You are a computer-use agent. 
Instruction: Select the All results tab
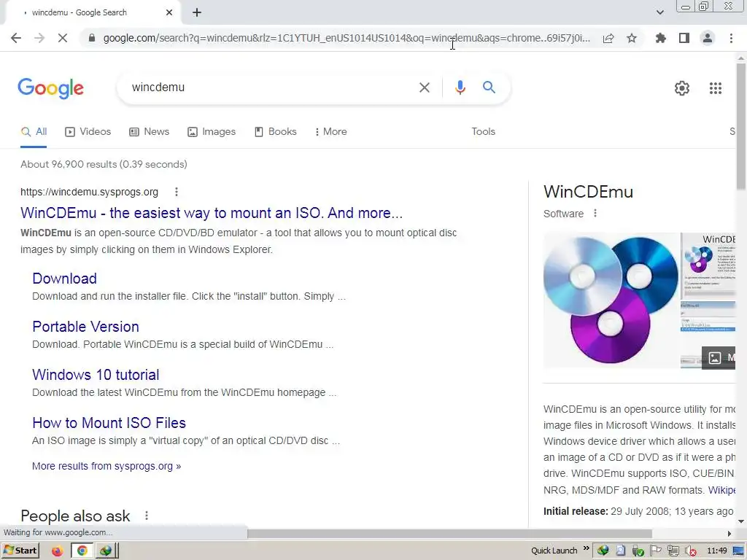tap(34, 132)
